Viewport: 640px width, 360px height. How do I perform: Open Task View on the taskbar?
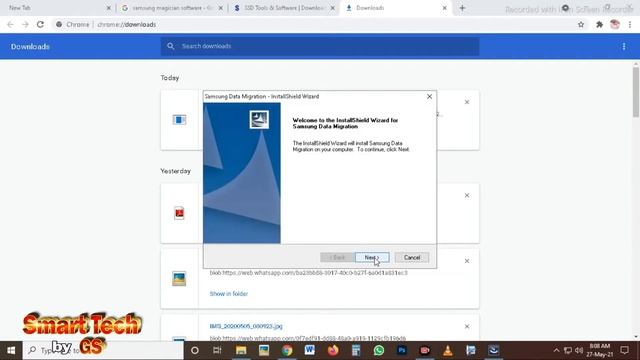217,350
